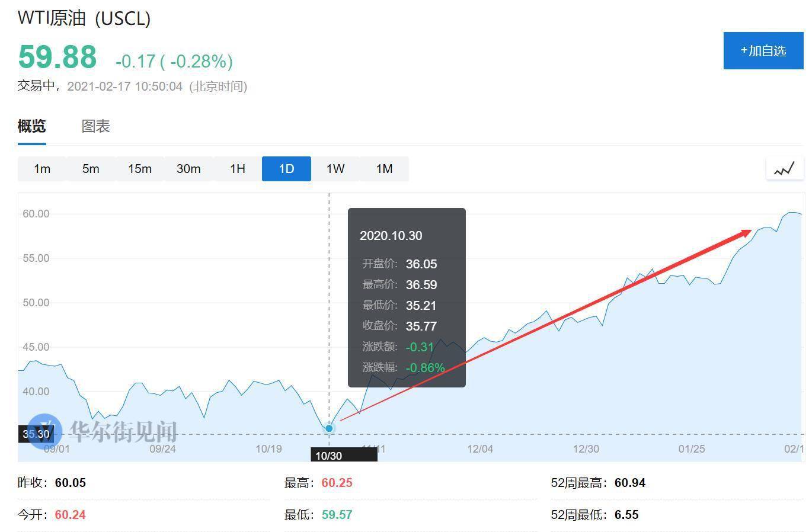The height and width of the screenshot is (532, 809).
Task: Select the 15m interval
Action: pyautogui.click(x=140, y=169)
